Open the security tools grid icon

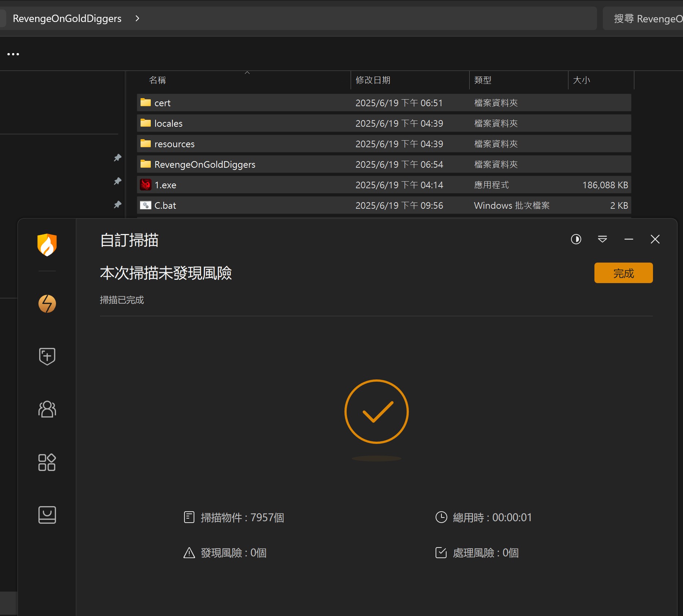[47, 462]
